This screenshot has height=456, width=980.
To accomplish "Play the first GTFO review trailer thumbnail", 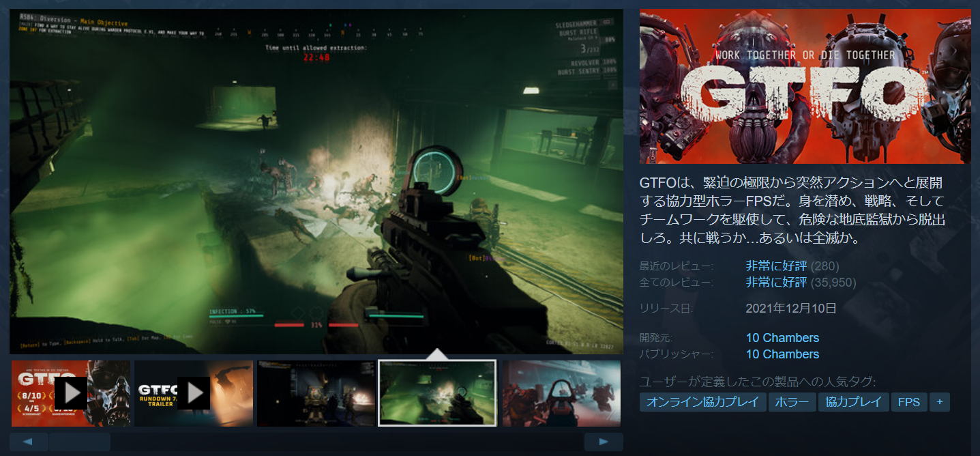I will tap(70, 393).
